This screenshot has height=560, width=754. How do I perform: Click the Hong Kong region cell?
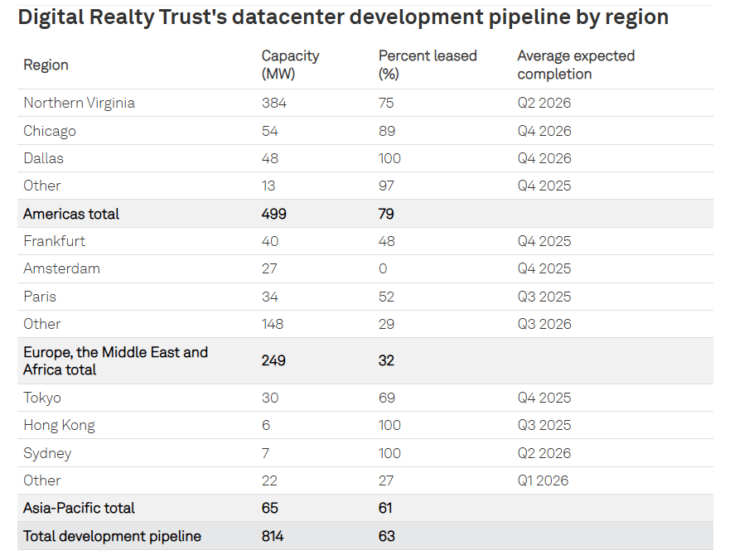coord(59,425)
